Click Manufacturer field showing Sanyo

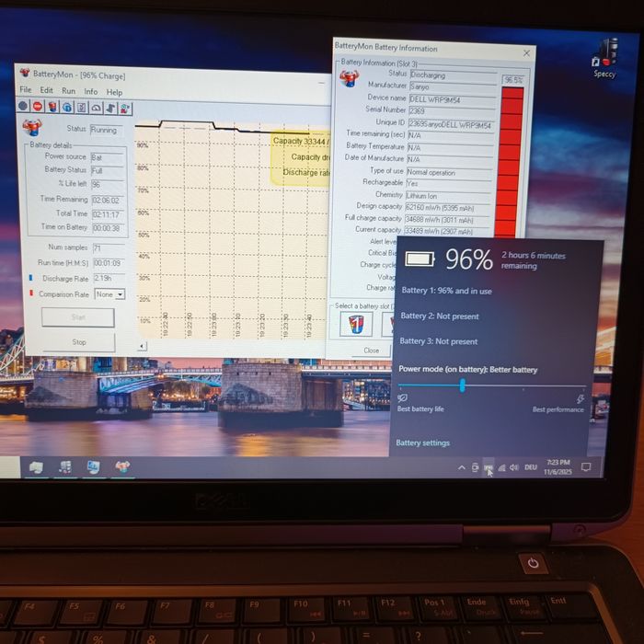[x=453, y=86]
